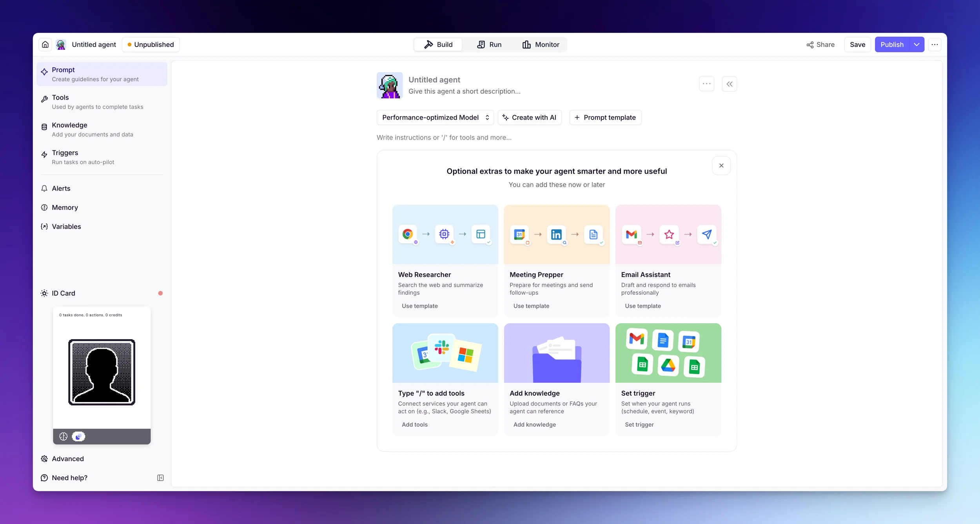Screen dimensions: 980x524
Task: Click Add knowledge link
Action: coord(534,425)
